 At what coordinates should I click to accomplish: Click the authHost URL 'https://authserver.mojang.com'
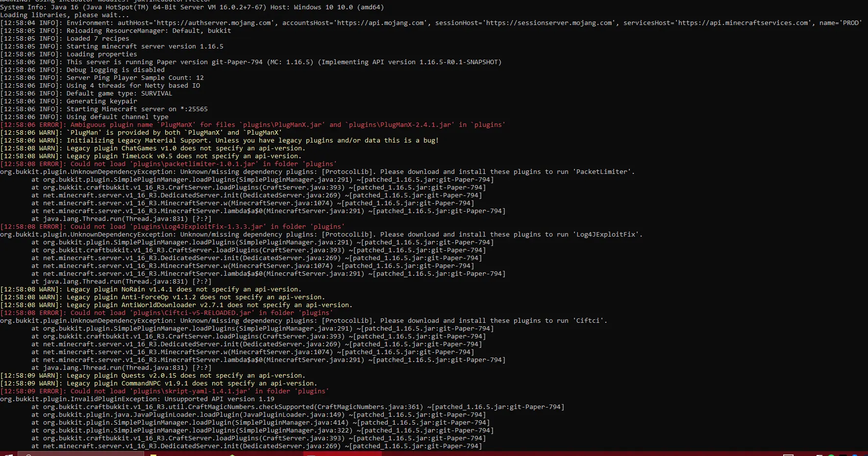tap(214, 23)
